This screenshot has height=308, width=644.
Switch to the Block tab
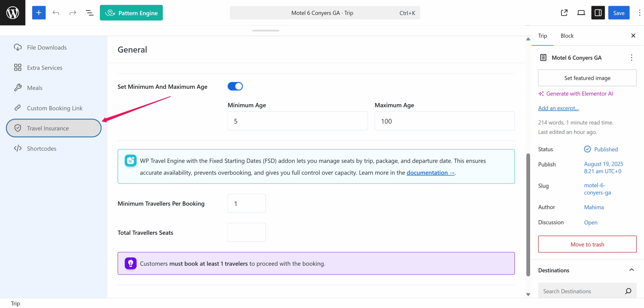pyautogui.click(x=567, y=36)
